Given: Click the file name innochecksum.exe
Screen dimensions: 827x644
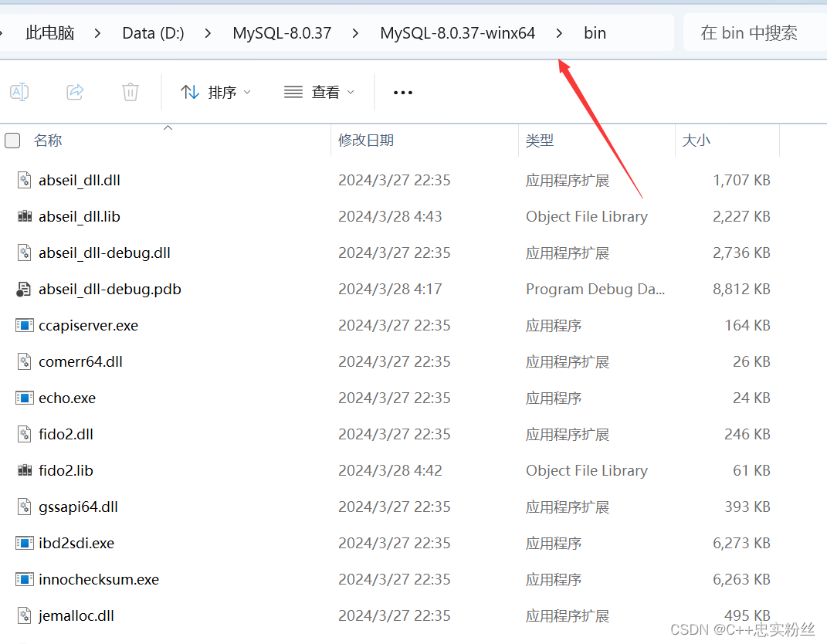Looking at the screenshot, I should tap(99, 580).
